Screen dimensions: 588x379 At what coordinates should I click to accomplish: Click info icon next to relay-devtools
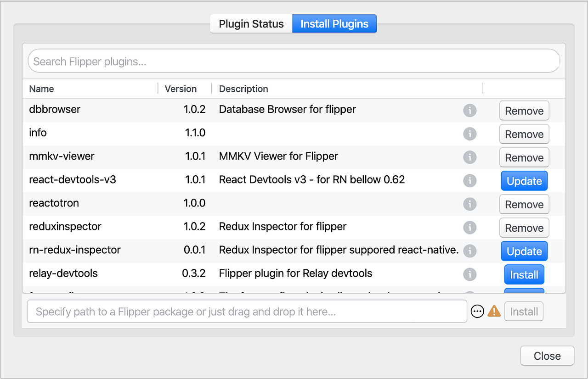pyautogui.click(x=469, y=274)
